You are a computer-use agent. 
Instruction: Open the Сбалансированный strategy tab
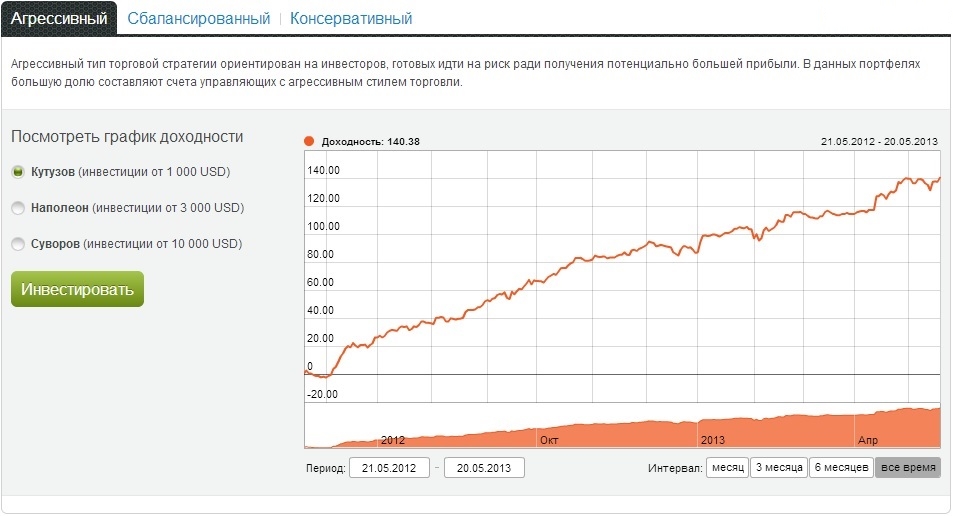tap(198, 18)
